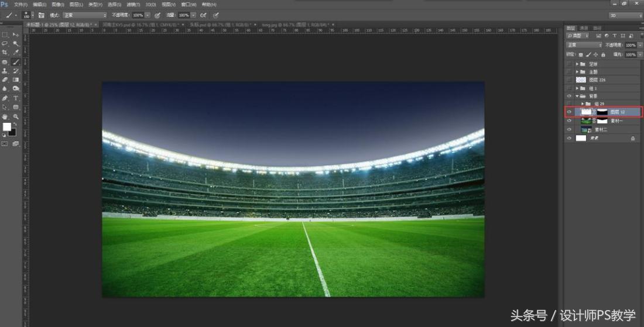
Task: Hide the 图层 12 layer
Action: click(569, 112)
